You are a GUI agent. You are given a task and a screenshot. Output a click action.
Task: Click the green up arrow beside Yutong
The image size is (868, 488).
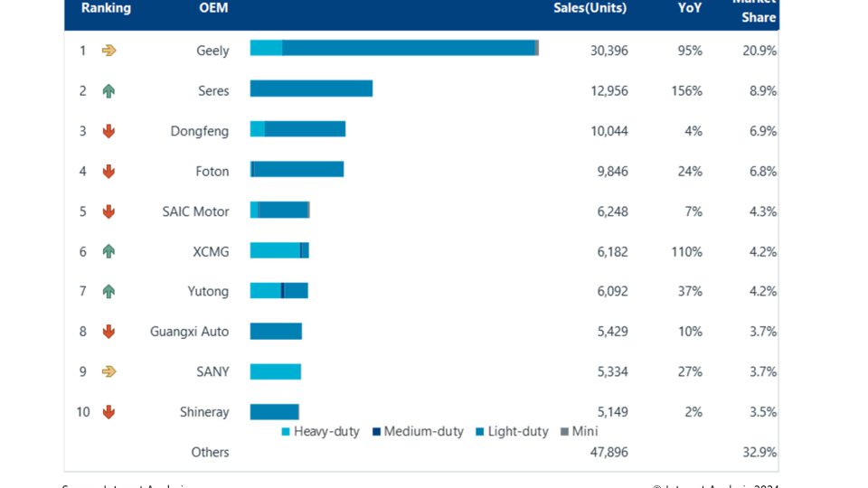109,291
